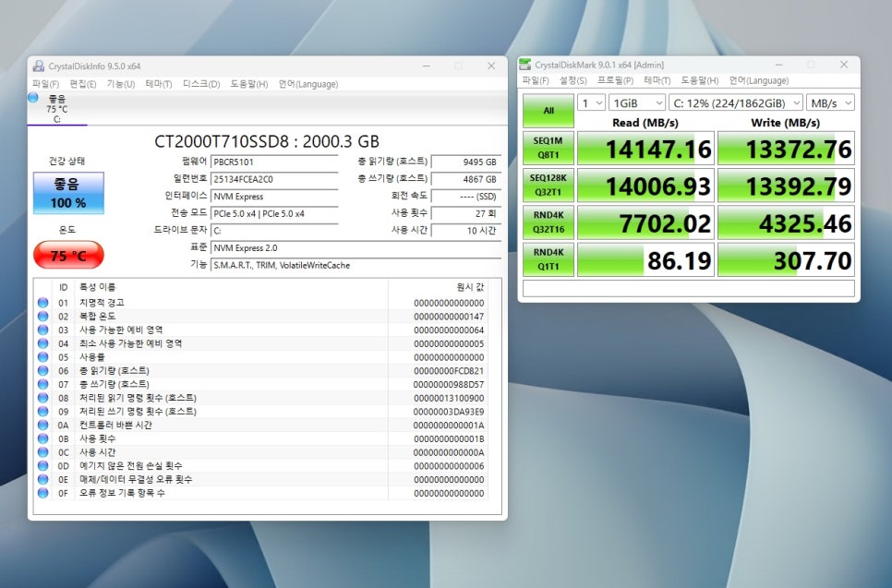Open the test size dropdown showing 1GiB
This screenshot has height=588, width=892.
[636, 103]
